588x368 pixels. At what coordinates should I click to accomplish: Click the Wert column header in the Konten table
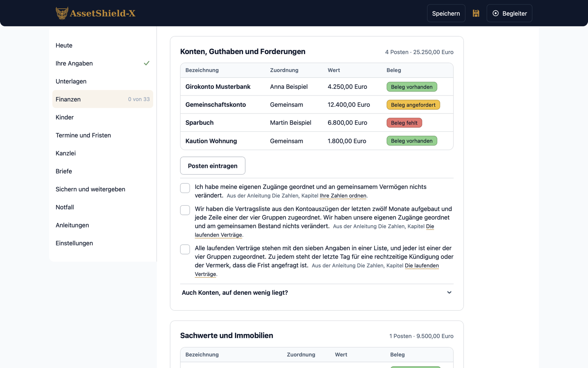[x=334, y=70]
